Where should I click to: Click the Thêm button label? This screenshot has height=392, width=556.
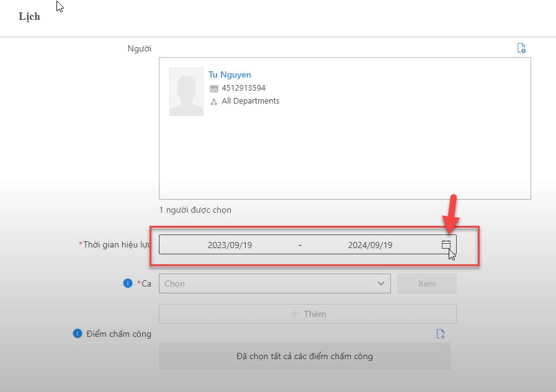click(x=315, y=314)
